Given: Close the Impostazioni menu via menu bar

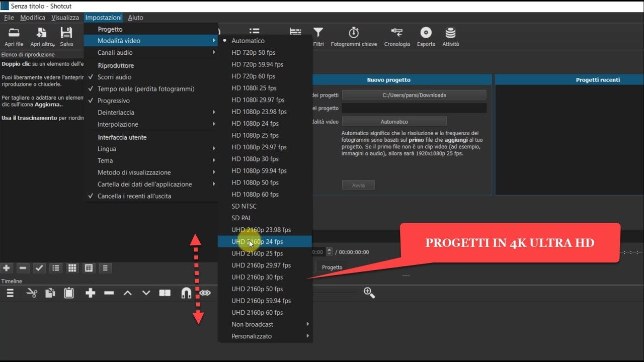Looking at the screenshot, I should [x=104, y=18].
